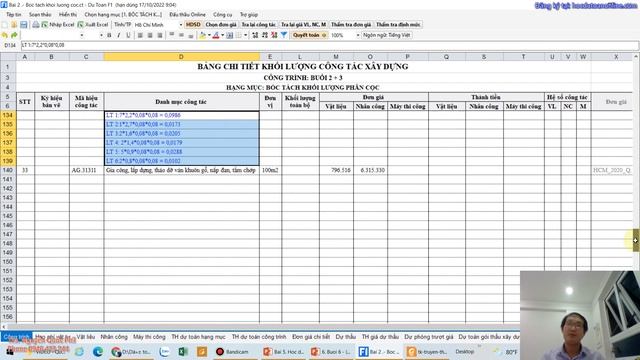Screen dimensions: 640x360
Task: Set vertical align middle
Action: pos(181,36)
